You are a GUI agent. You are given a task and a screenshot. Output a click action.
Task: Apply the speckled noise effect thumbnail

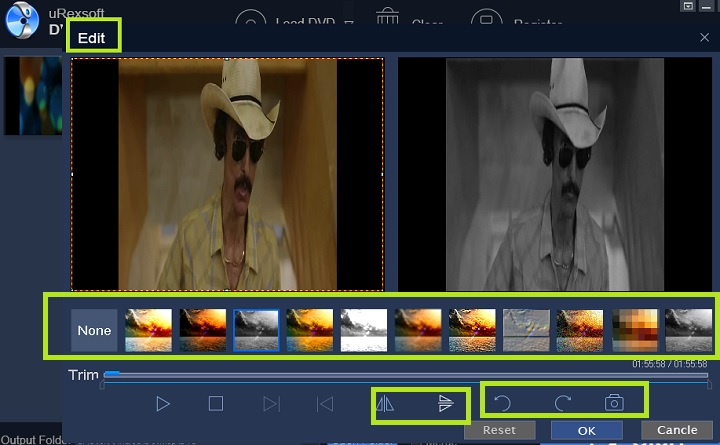(x=580, y=330)
